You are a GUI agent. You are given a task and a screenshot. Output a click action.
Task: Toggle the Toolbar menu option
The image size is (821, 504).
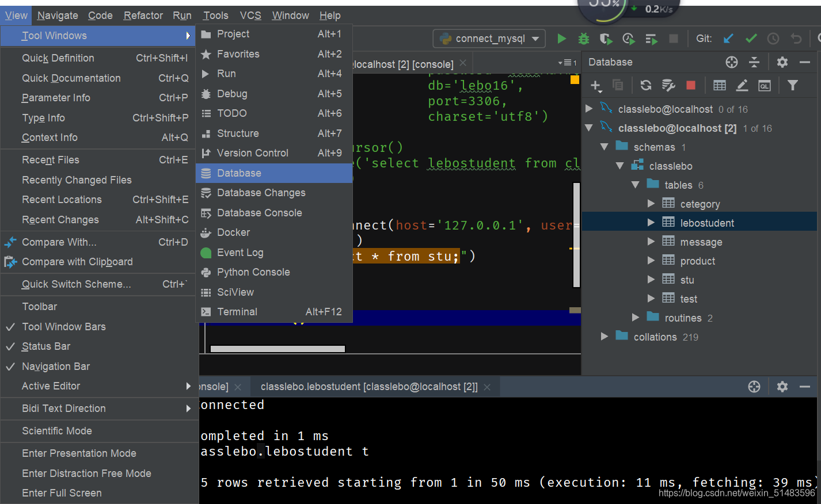pyautogui.click(x=99, y=307)
